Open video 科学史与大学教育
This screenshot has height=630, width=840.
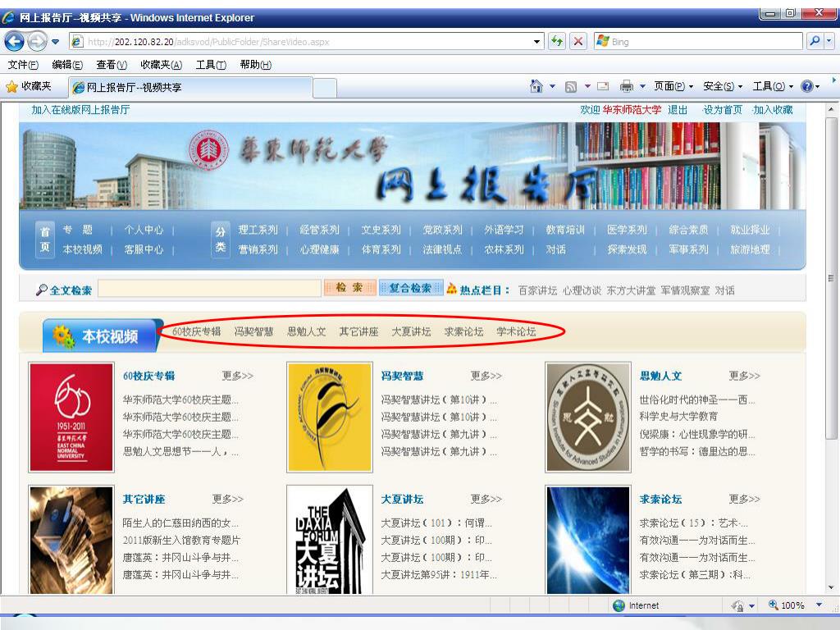click(x=678, y=417)
